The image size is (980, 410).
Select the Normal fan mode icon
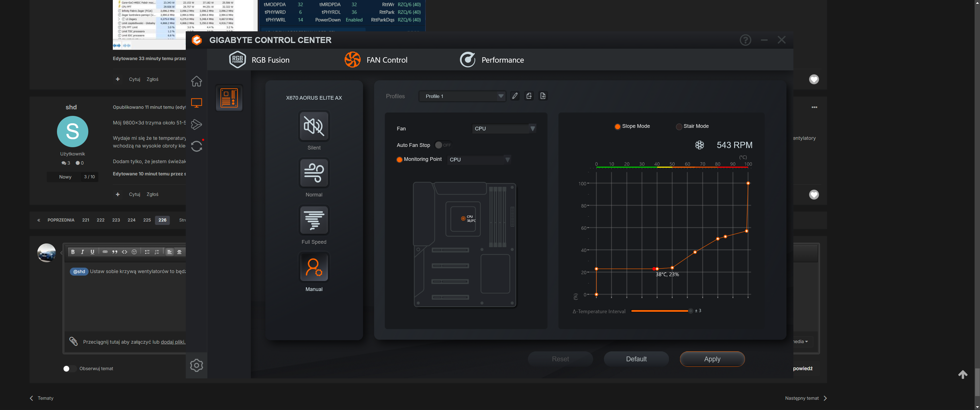pos(314,173)
